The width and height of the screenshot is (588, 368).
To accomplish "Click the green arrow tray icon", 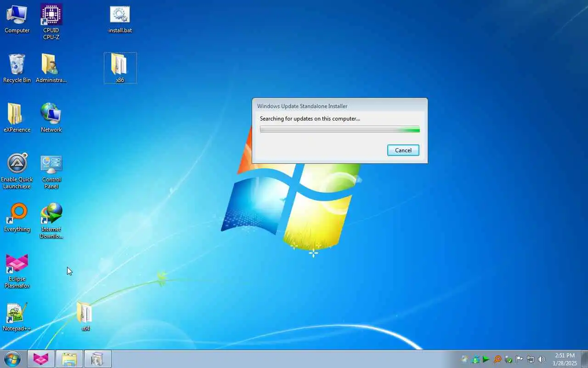I will (x=486, y=359).
